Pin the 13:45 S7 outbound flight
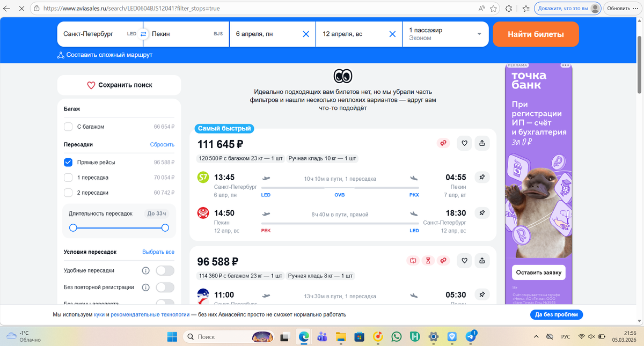Screen dimensions: 644x346 pos(482,178)
